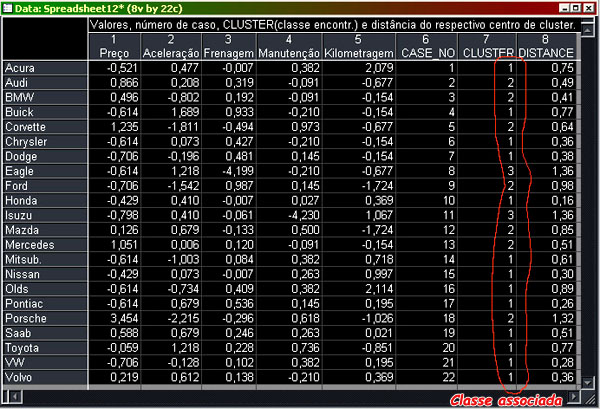Select the Acura row header
600x409 pixels.
tap(45, 68)
